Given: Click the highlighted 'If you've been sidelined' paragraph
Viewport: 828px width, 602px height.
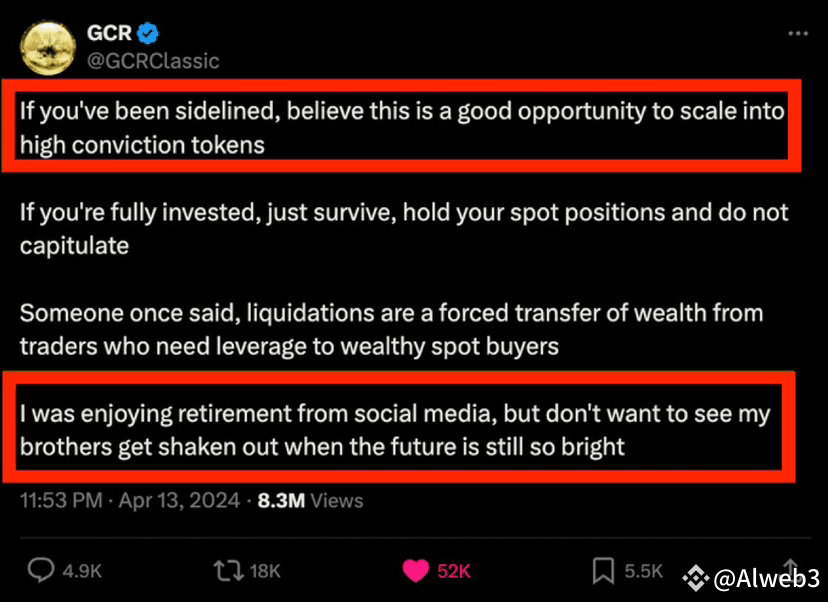Looking at the screenshot, I should point(401,126).
